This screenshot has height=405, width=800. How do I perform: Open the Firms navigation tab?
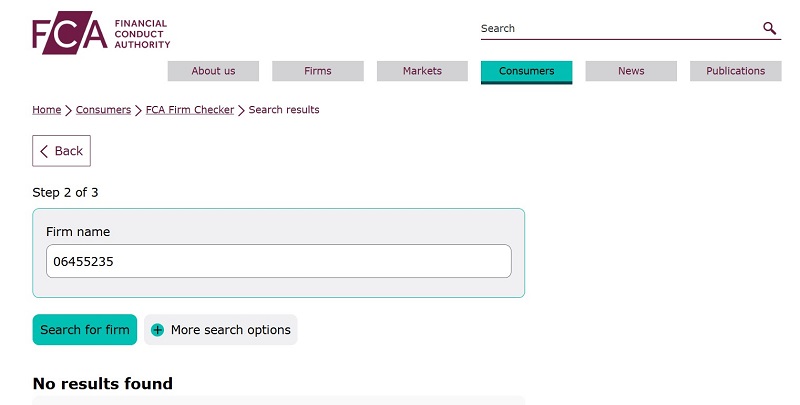coord(317,71)
